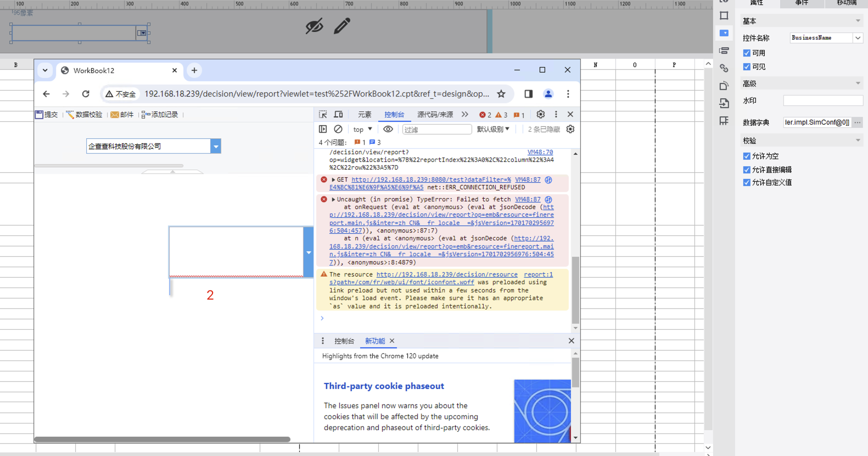The width and height of the screenshot is (868, 456).
Task: Click the pencil edit icon in the widget toolbar
Action: click(342, 26)
